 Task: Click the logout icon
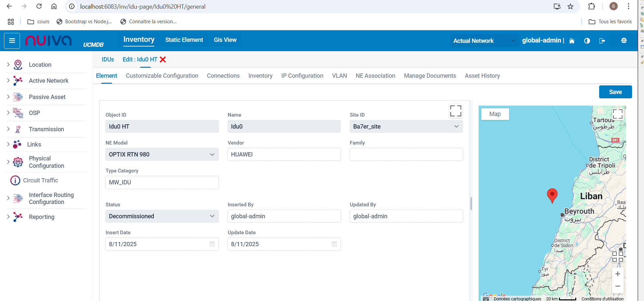point(602,41)
